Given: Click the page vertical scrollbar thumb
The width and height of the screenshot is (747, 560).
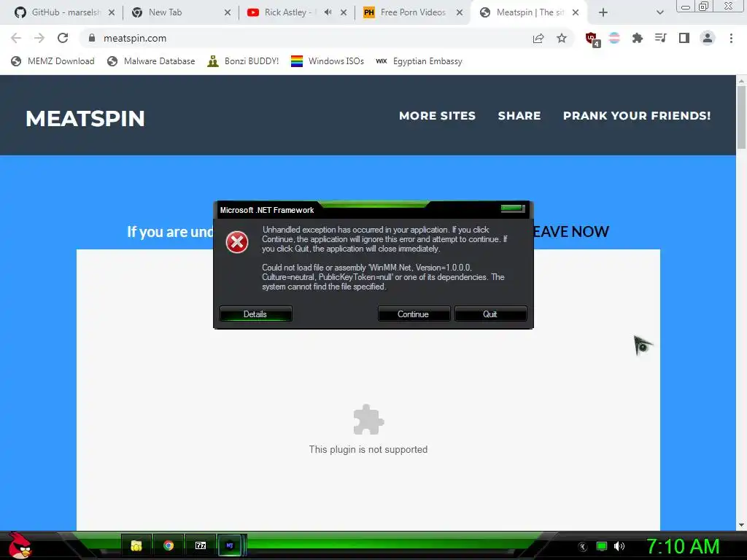Looking at the screenshot, I should [741, 118].
